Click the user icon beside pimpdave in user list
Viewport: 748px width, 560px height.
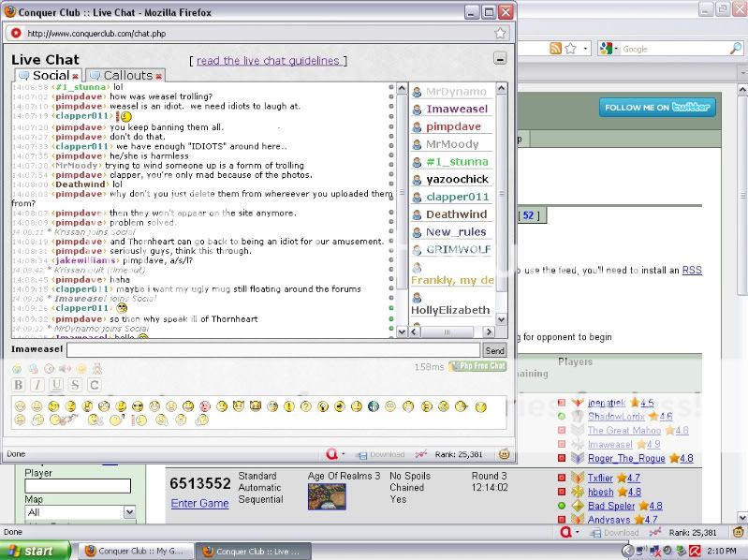pos(417,126)
